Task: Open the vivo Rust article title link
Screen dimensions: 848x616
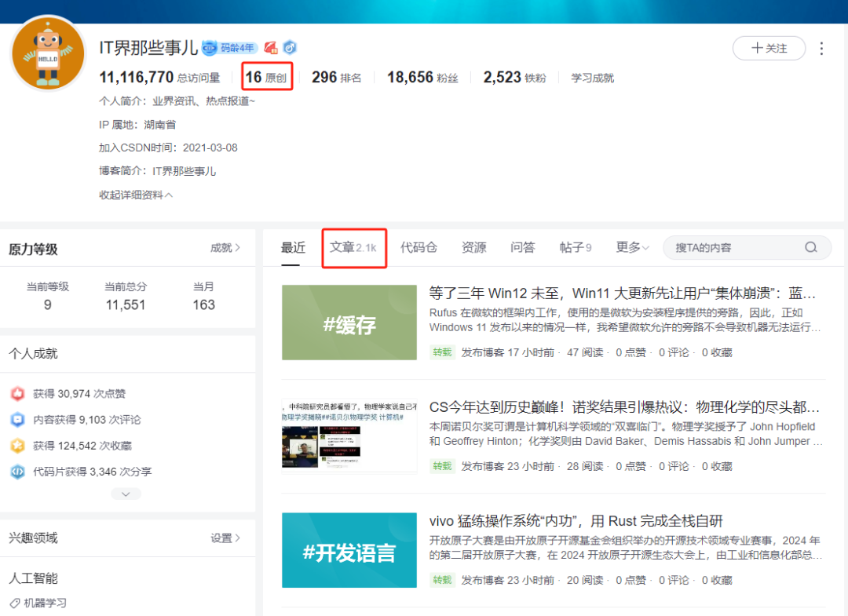Action: coord(576,521)
